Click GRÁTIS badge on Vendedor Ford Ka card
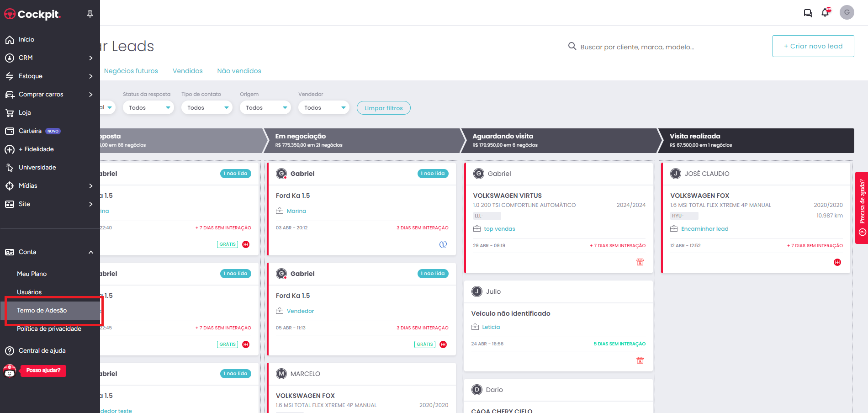The width and height of the screenshot is (868, 413). [425, 344]
